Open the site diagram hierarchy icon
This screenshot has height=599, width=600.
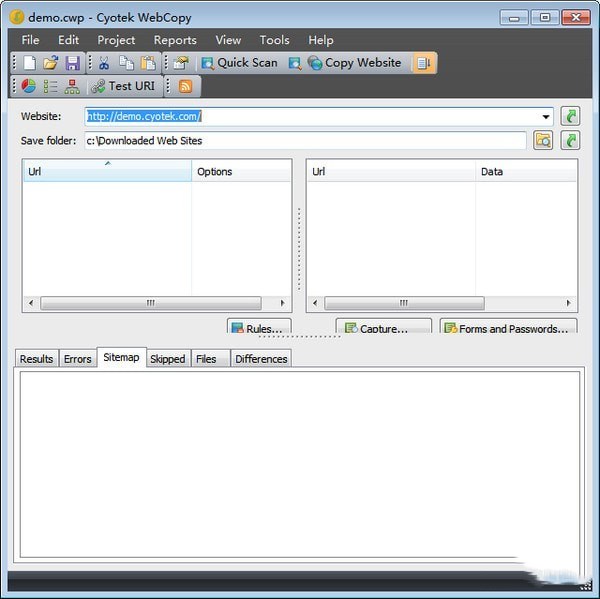click(72, 87)
